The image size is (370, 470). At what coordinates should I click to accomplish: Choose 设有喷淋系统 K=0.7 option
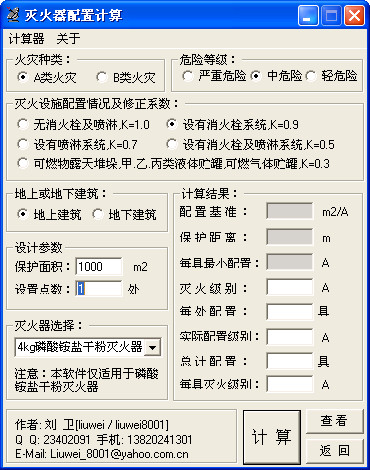point(77,144)
